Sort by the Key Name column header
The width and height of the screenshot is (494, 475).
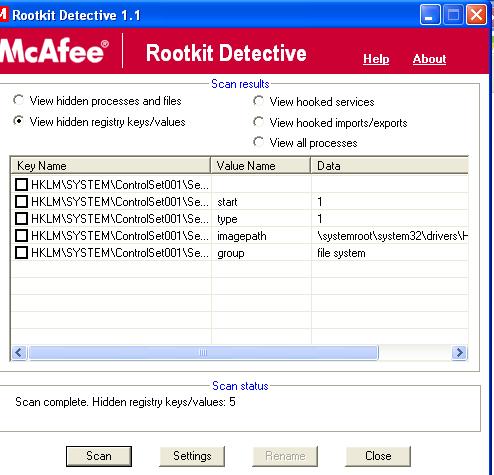111,165
